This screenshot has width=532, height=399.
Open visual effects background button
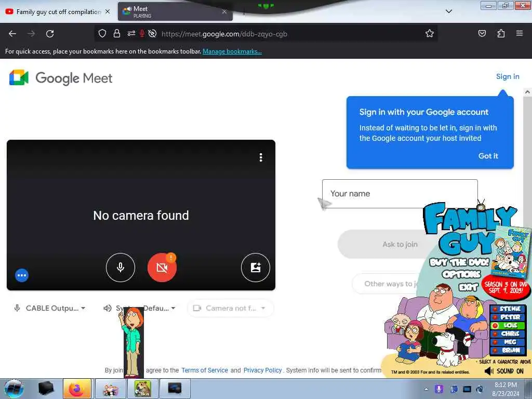pos(255,268)
